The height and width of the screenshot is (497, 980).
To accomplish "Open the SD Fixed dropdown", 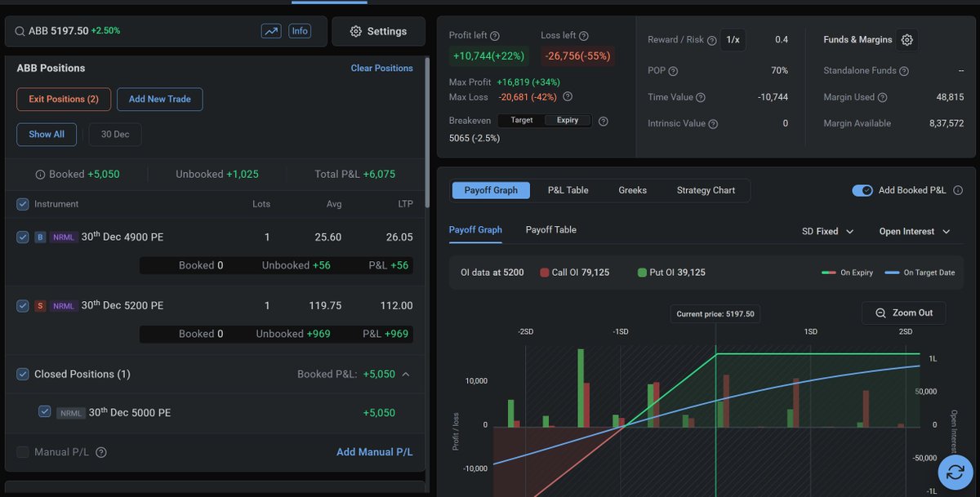I will (x=827, y=232).
